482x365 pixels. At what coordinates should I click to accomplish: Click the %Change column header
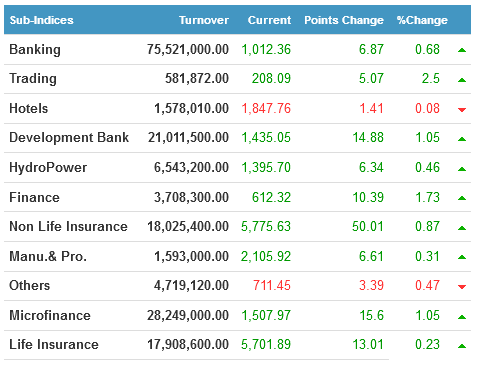(x=422, y=20)
